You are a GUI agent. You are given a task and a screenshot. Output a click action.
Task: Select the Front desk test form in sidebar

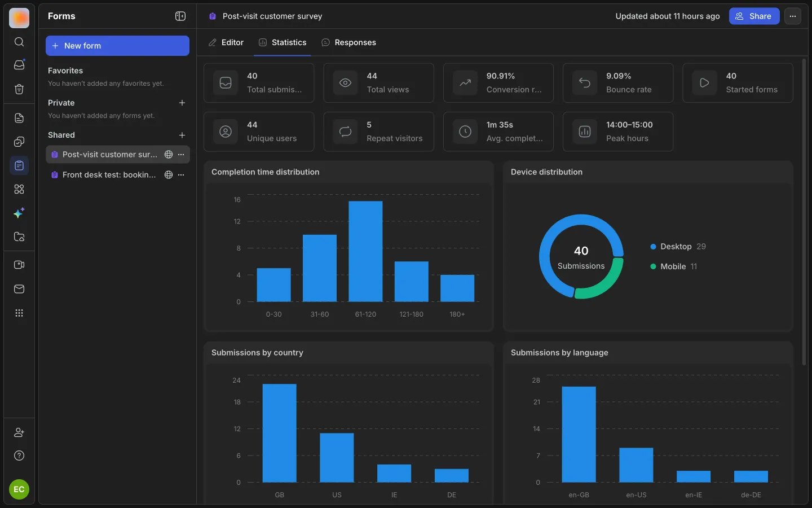click(x=117, y=175)
